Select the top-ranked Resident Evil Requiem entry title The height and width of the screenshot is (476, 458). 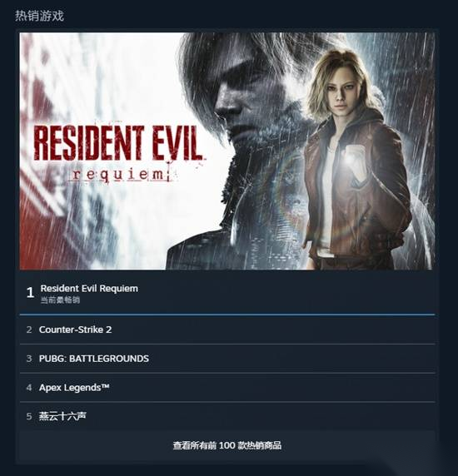coord(89,289)
